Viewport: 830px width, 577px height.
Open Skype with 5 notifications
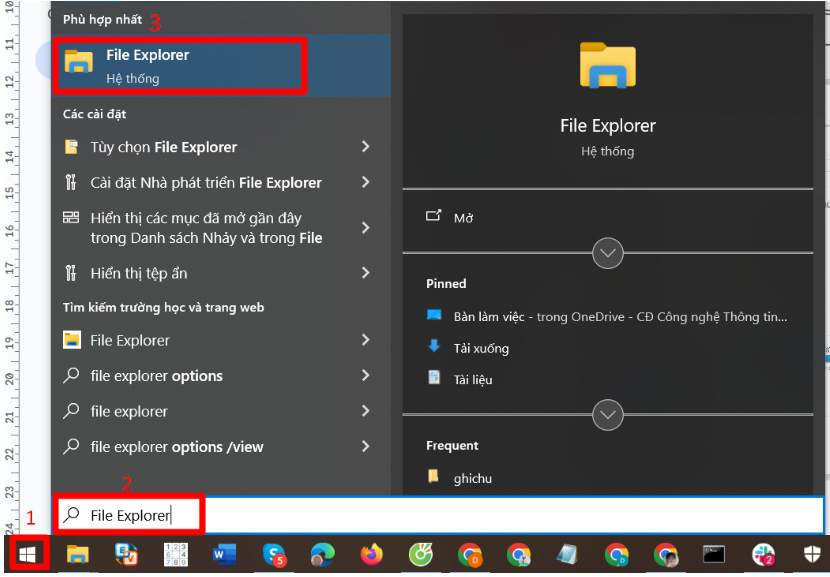(274, 555)
